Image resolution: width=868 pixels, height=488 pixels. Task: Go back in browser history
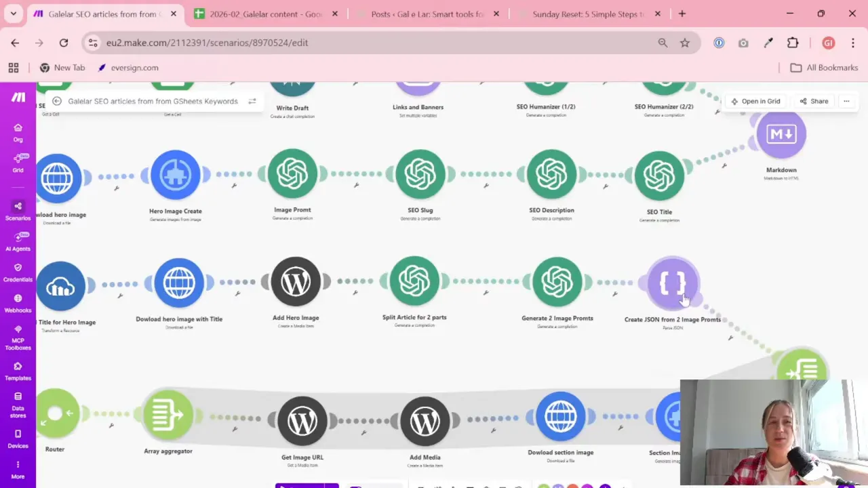pos(15,43)
